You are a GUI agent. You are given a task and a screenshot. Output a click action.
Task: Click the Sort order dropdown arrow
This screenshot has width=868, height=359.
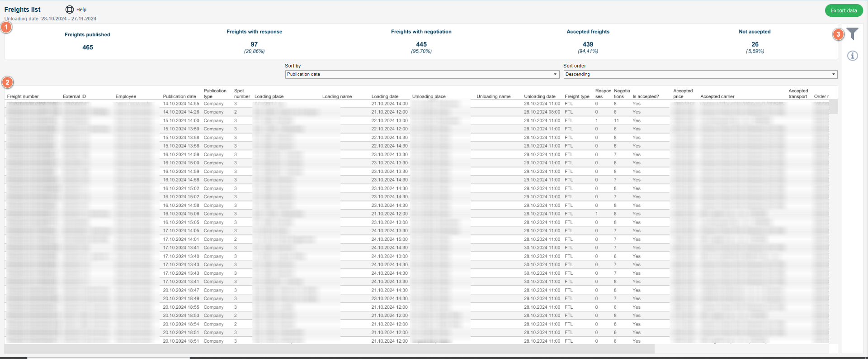coord(833,74)
